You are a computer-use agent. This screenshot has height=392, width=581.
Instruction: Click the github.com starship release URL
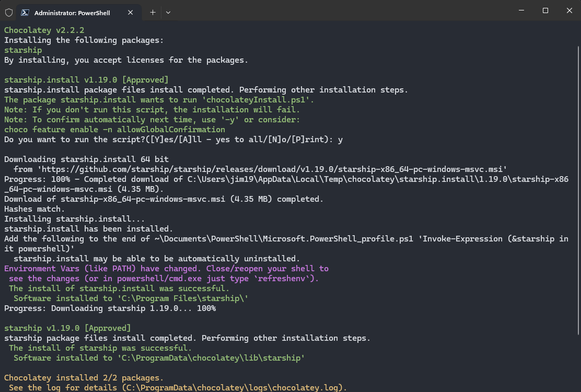pyautogui.click(x=272, y=169)
